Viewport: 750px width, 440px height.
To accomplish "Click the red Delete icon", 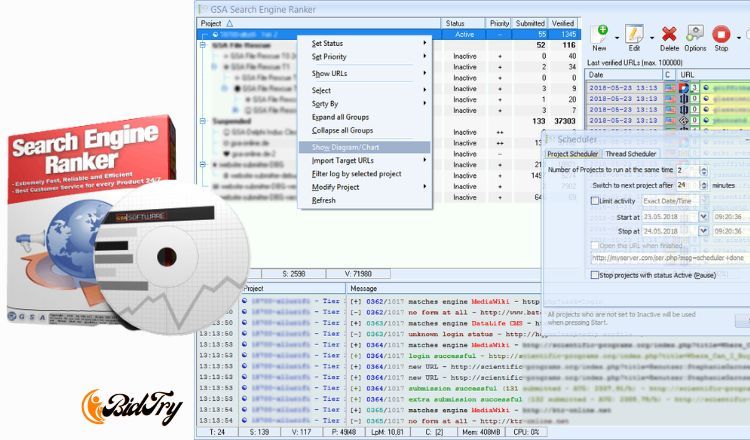I will coord(669,35).
